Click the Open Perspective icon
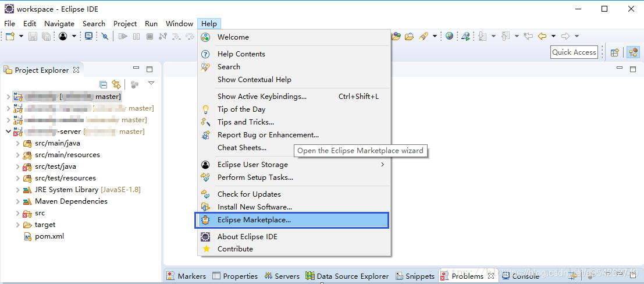The height and width of the screenshot is (284, 644). point(615,52)
